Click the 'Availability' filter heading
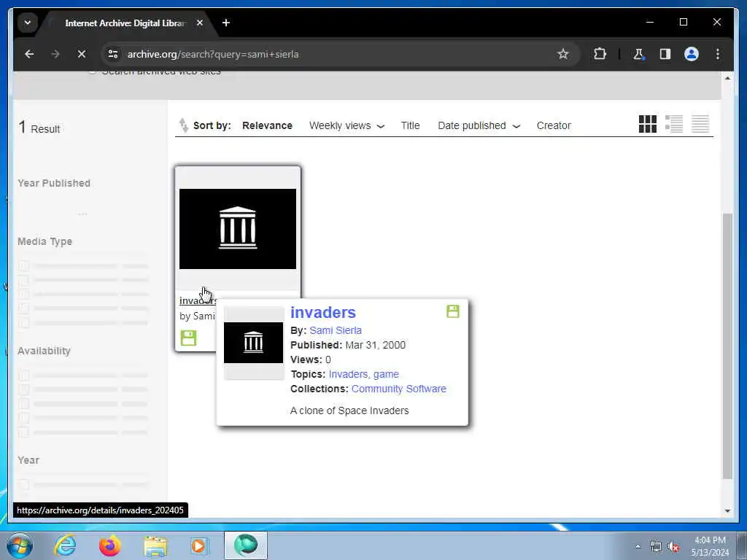This screenshot has height=560, width=747. [x=44, y=351]
